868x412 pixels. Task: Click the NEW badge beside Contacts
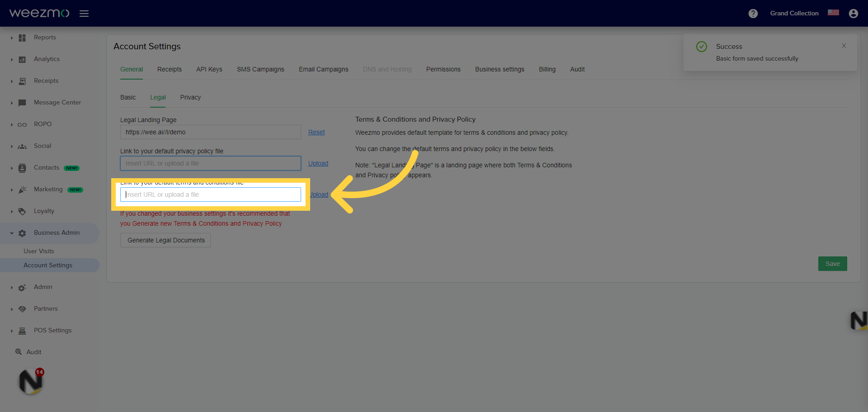coord(71,168)
